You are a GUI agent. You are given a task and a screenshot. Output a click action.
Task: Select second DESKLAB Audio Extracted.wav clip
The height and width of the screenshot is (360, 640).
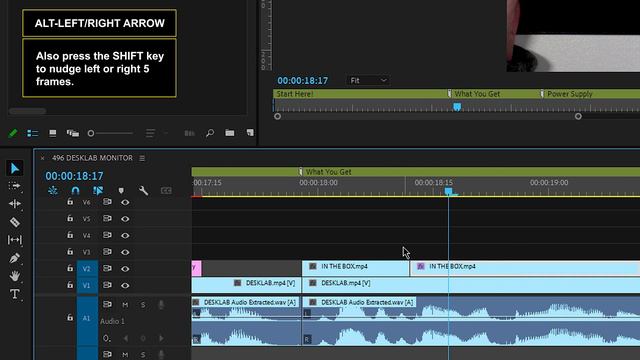(x=471, y=321)
